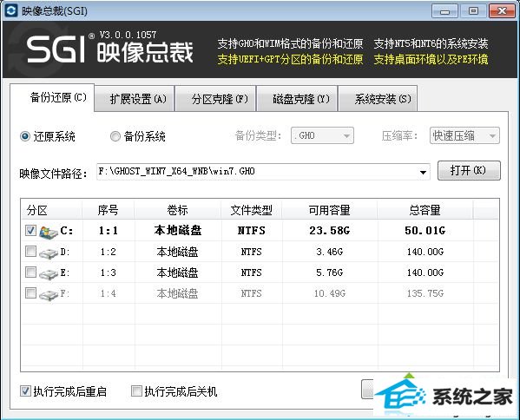
Task: Uncheck the C: partition checkbox
Action: click(x=30, y=231)
